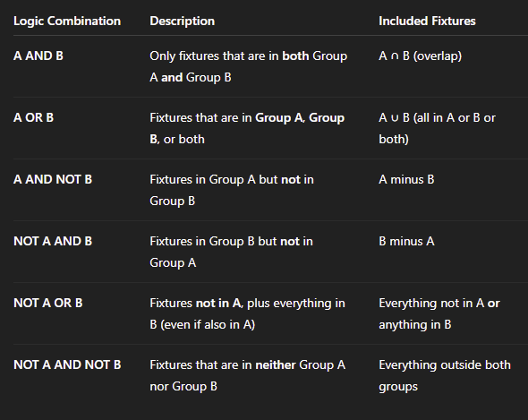The width and height of the screenshot is (528, 420).
Task: Select the A AND B row label
Action: 38,56
